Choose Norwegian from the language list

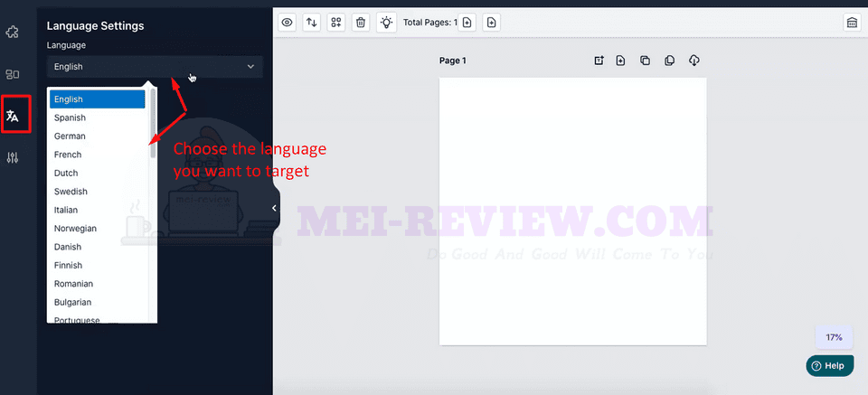click(98, 229)
